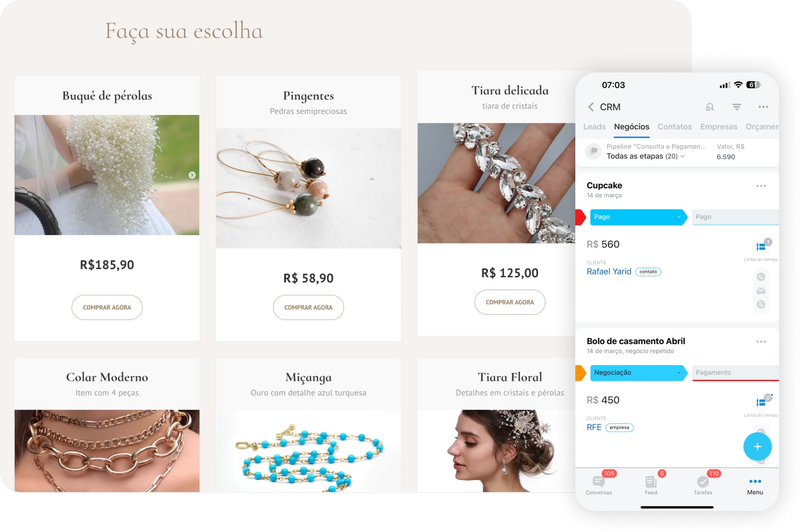Click COMPRAR AGORA under Buquê de pérolas

click(107, 307)
